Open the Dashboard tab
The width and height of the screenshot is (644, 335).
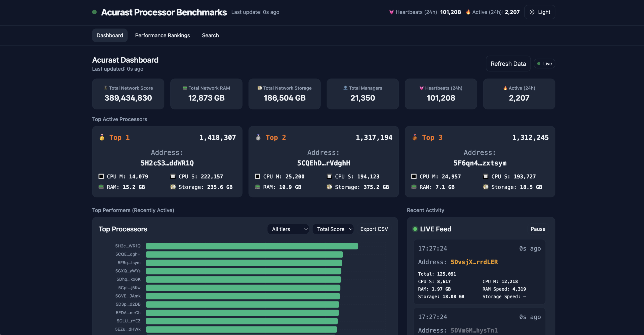click(110, 35)
